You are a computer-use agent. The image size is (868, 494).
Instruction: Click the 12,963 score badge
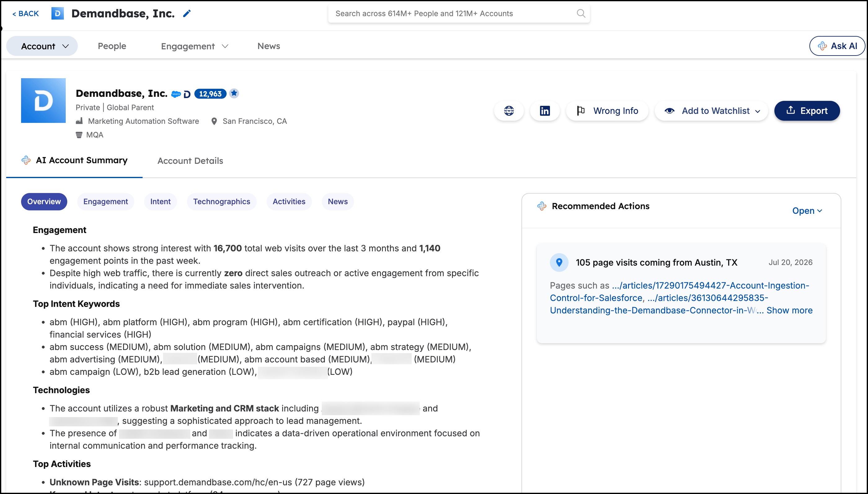[x=210, y=94]
